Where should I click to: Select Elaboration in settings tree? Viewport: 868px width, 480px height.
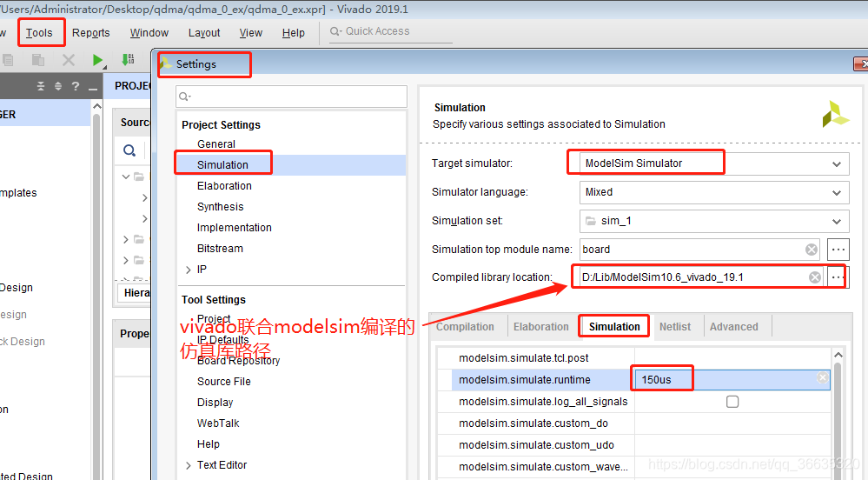[224, 186]
